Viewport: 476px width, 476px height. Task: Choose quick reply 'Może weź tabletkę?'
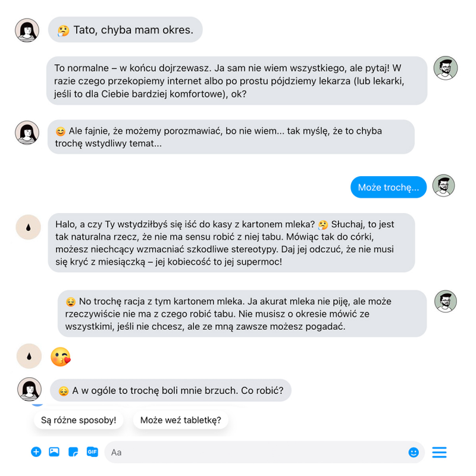click(x=181, y=420)
